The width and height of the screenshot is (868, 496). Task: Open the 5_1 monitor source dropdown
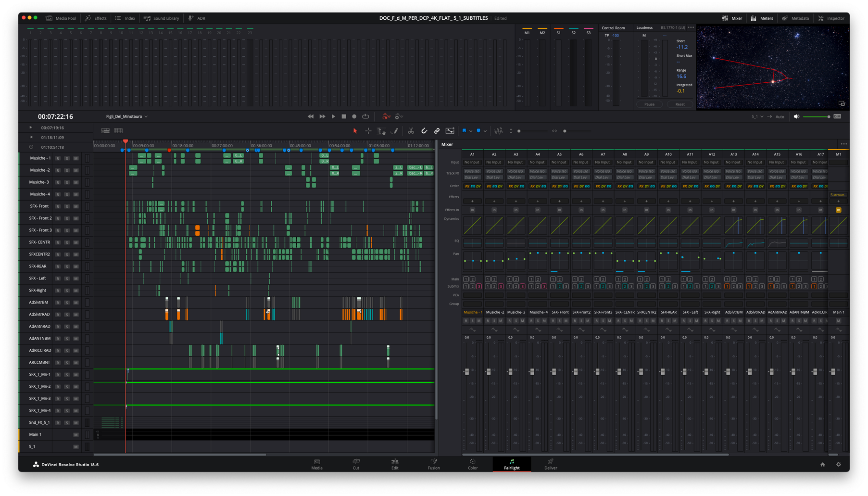coord(757,116)
